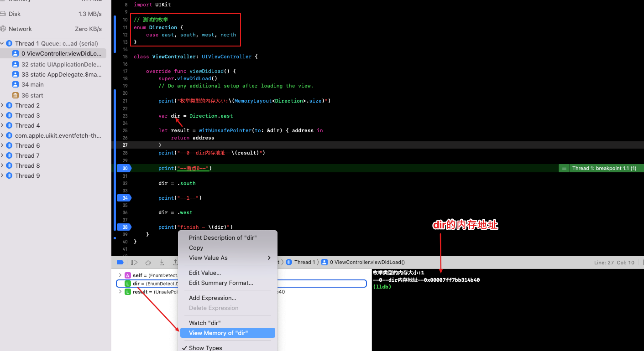Click the continue program execution icon
Viewport: 644px width, 351px height.
[x=134, y=262]
